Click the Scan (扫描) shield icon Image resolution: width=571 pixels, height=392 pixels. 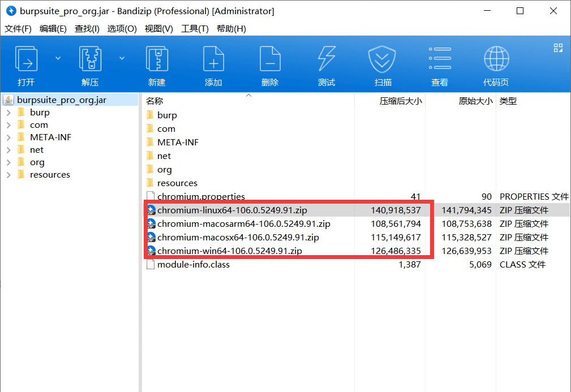(382, 59)
